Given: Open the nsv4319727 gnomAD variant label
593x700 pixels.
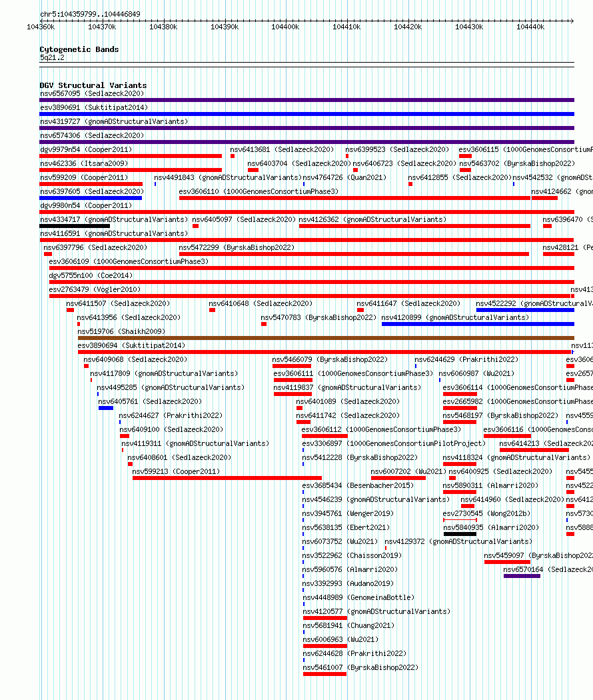Looking at the screenshot, I should (114, 121).
